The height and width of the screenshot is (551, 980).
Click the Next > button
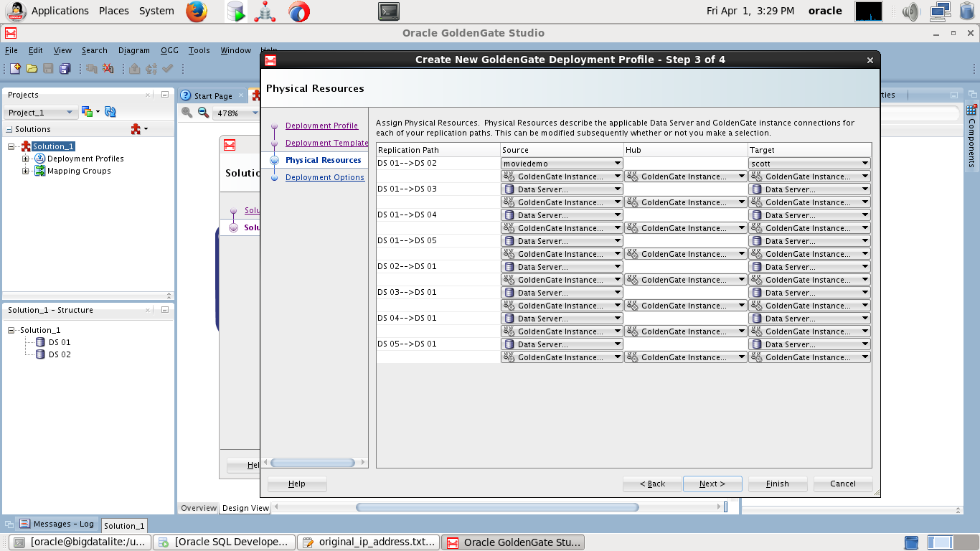(712, 484)
